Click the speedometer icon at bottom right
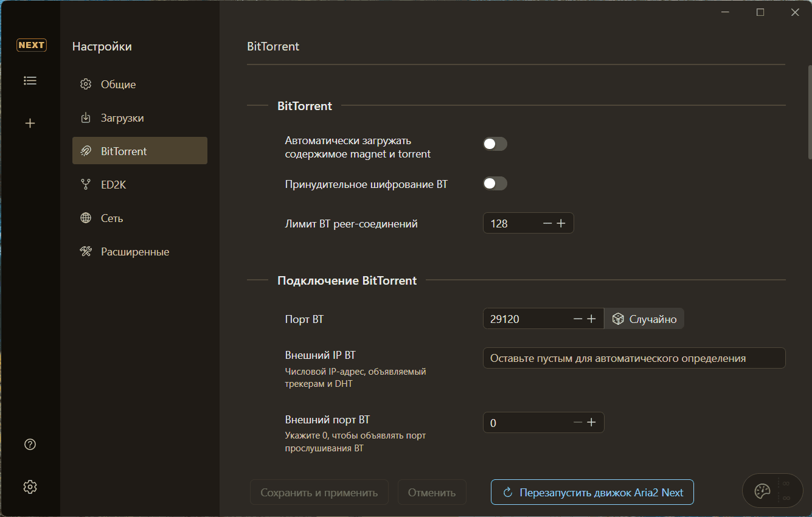This screenshot has height=517, width=812. tap(762, 491)
